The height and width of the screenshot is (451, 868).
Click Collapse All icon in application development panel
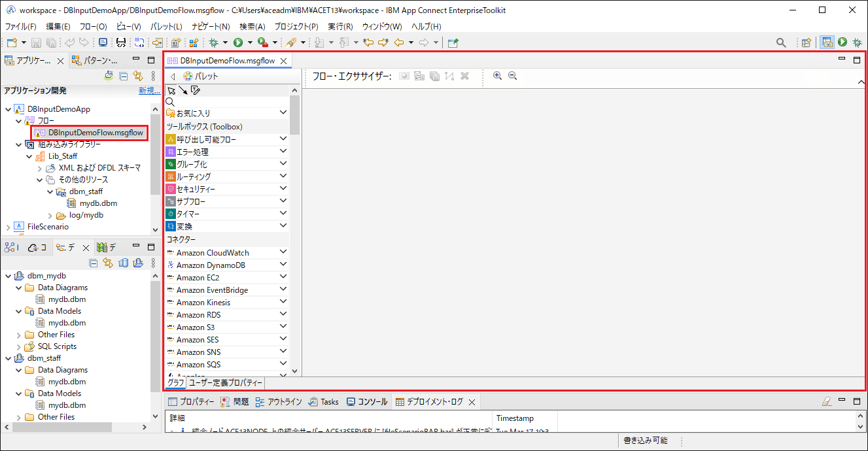(124, 76)
